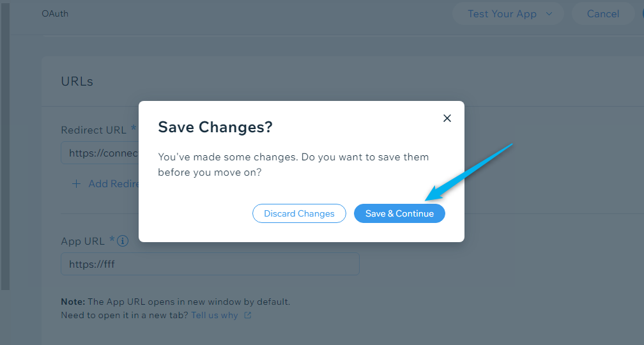Select the OAuth page label
Screen dimensions: 644x345
55,13
